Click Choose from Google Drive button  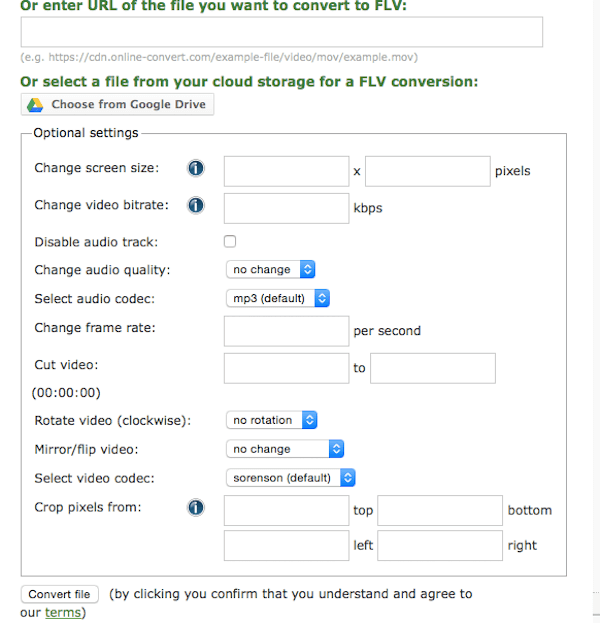tap(117, 104)
